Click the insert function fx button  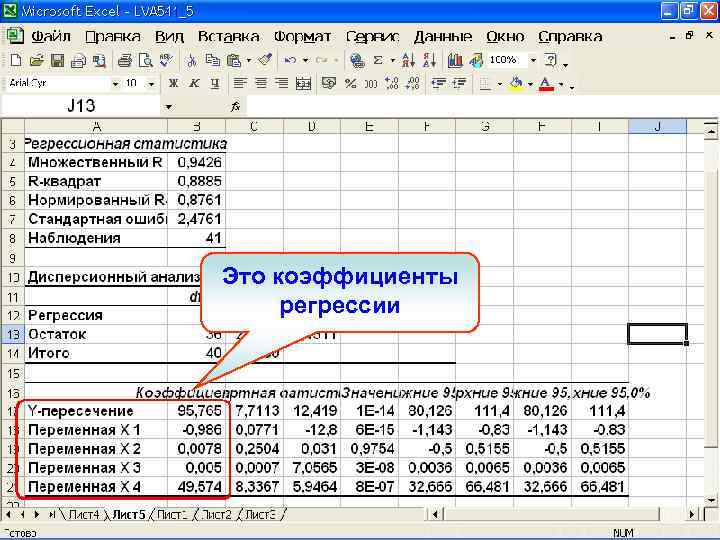pyautogui.click(x=235, y=107)
